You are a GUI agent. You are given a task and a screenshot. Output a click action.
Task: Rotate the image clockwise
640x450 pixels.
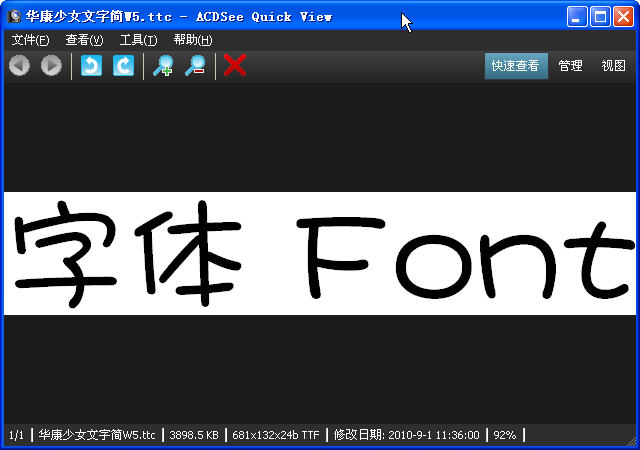tap(123, 66)
